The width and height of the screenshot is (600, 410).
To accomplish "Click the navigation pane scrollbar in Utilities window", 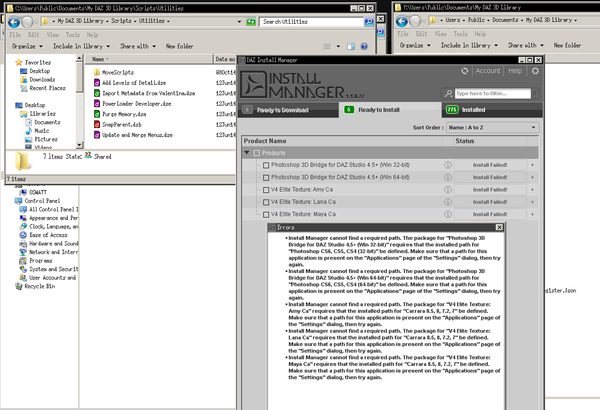I will (80, 101).
